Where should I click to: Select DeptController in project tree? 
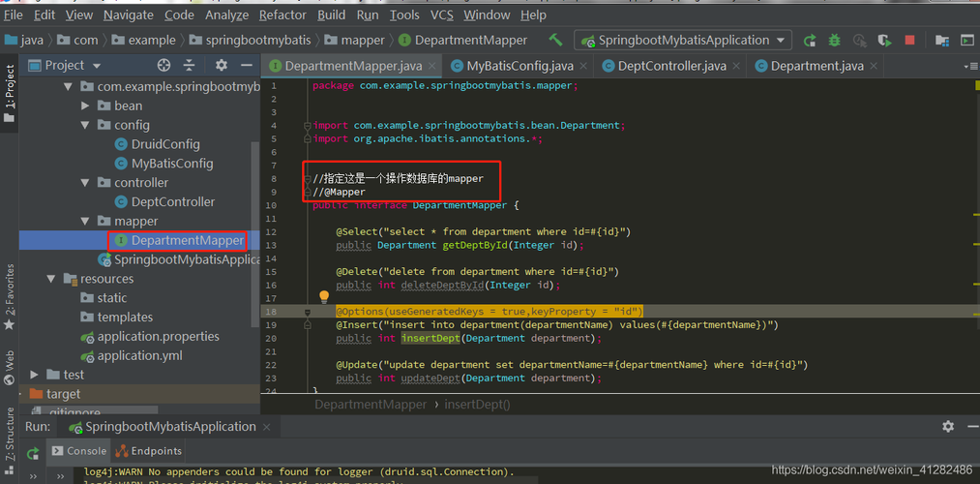point(173,202)
